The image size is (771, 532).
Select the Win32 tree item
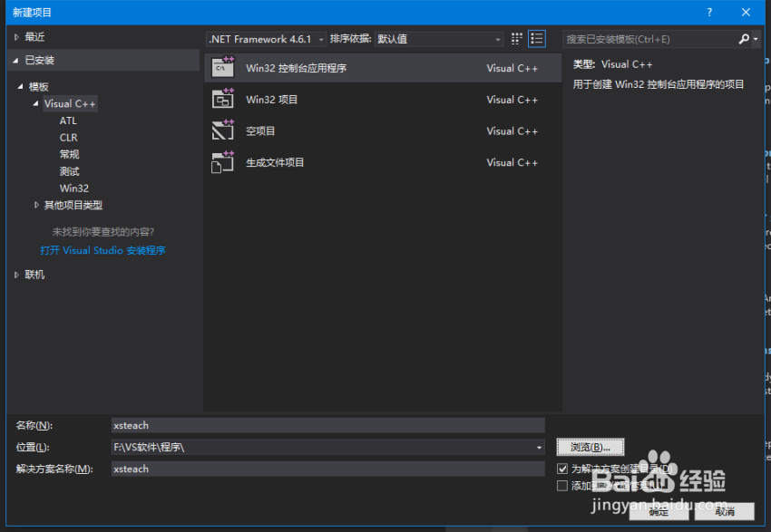73,189
